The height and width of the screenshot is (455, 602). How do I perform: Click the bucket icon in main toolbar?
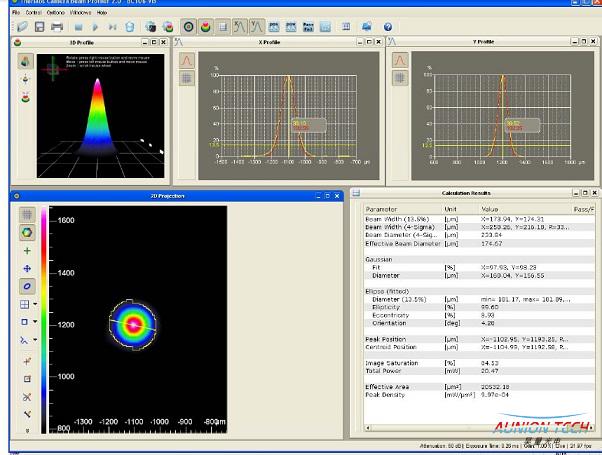click(x=130, y=27)
